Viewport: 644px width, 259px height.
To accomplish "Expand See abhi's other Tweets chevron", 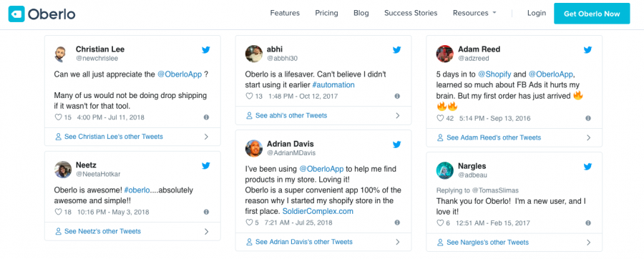I will click(x=397, y=116).
